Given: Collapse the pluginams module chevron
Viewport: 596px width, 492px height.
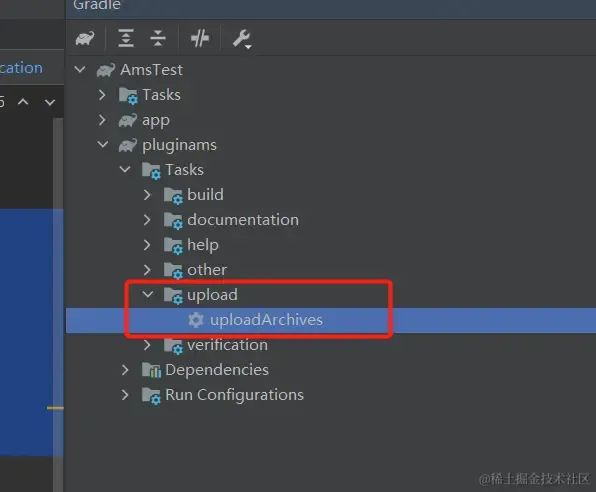Looking at the screenshot, I should pos(103,144).
